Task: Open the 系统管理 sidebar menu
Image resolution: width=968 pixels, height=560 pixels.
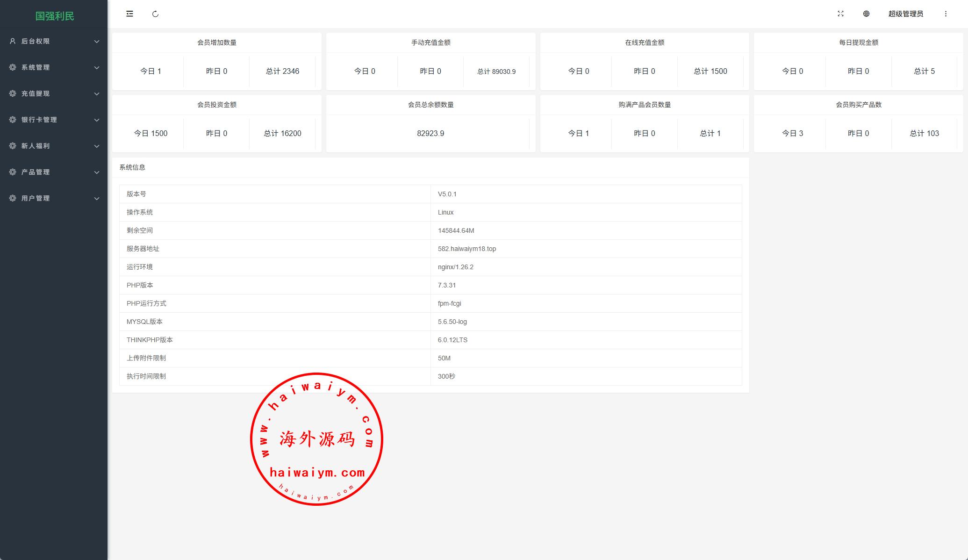Action: [x=36, y=67]
